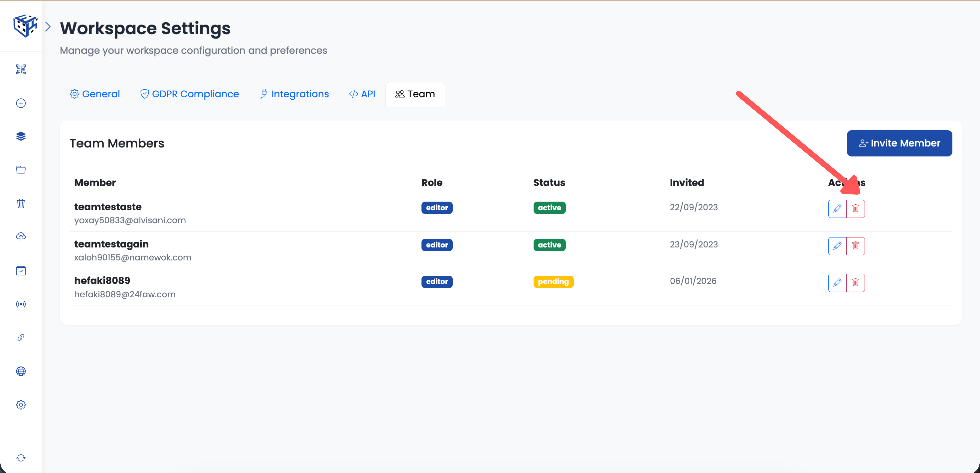Click the chain link sidebar icon
The image size is (980, 473).
(21, 337)
